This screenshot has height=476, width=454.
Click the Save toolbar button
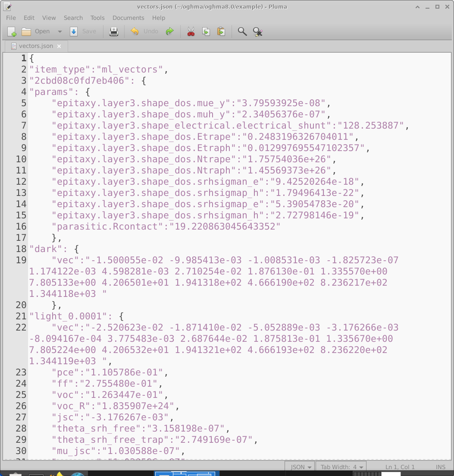(84, 32)
